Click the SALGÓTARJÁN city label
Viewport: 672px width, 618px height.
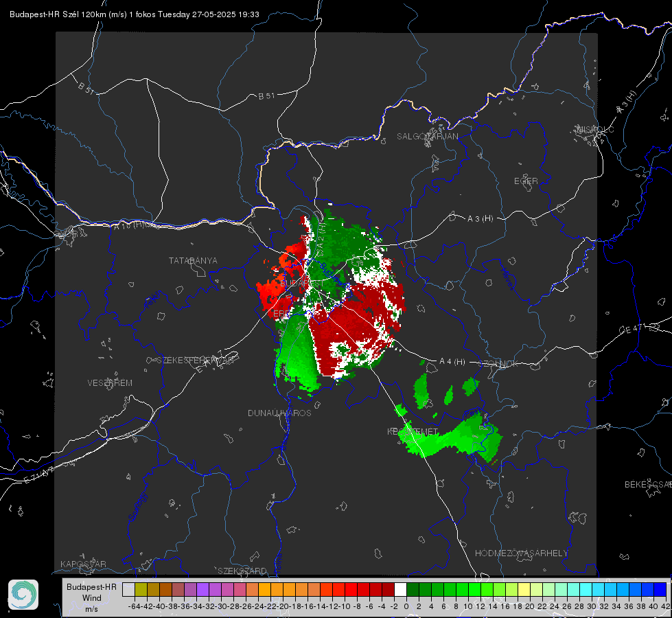(x=427, y=137)
